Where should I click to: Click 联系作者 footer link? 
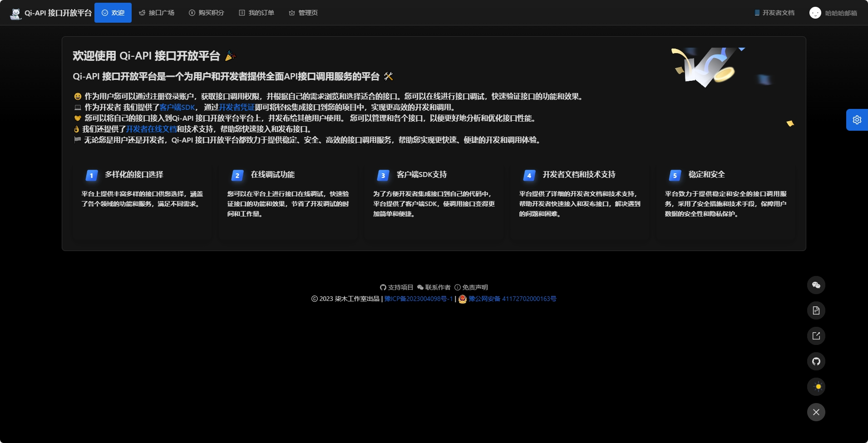[434, 287]
